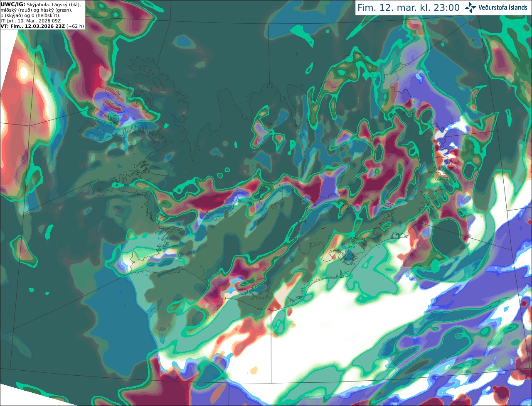Viewport: 532px width, 406px height.
Task: Click the 'Veðurstofa Íslands' name text
Action: pyautogui.click(x=503, y=7)
